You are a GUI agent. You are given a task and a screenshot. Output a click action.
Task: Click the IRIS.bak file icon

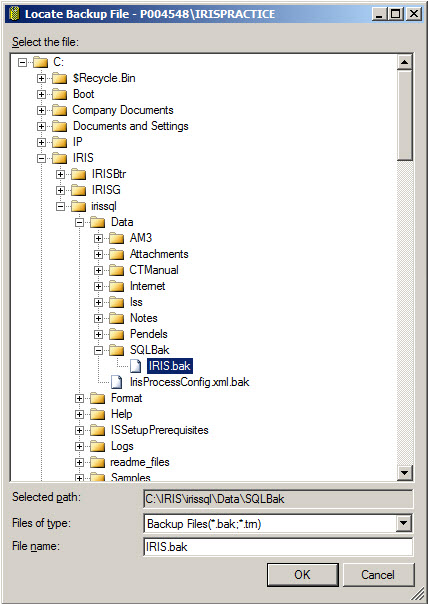pos(135,366)
